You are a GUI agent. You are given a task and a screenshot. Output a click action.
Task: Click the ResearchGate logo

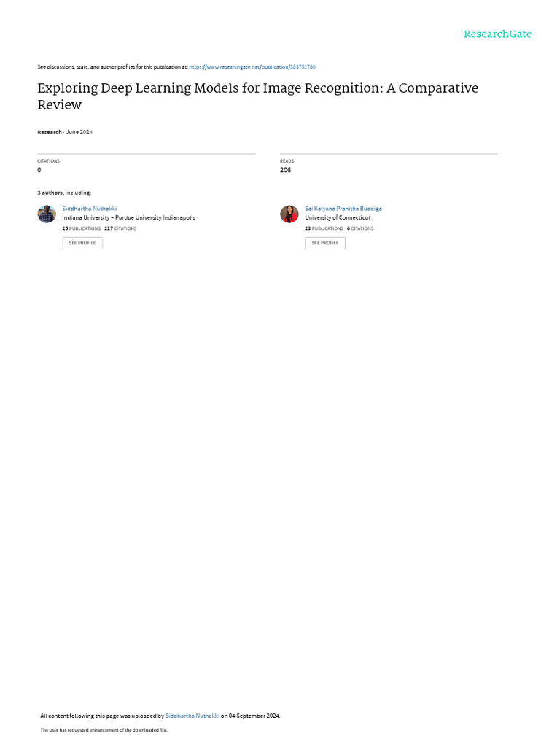pyautogui.click(x=497, y=34)
